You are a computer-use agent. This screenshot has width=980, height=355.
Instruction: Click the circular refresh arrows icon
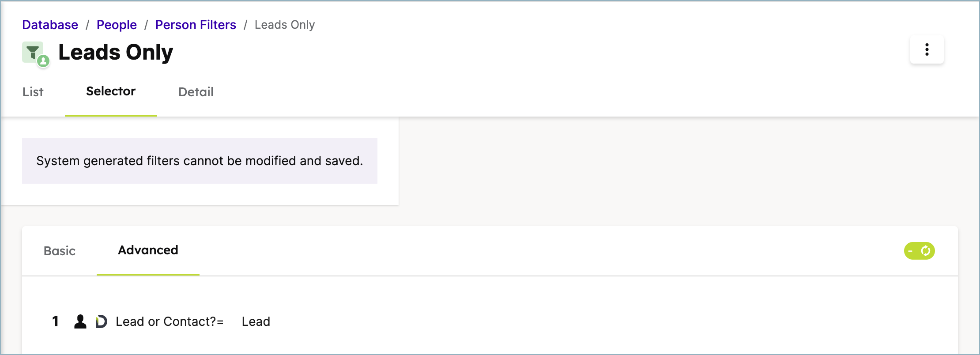[x=926, y=251]
